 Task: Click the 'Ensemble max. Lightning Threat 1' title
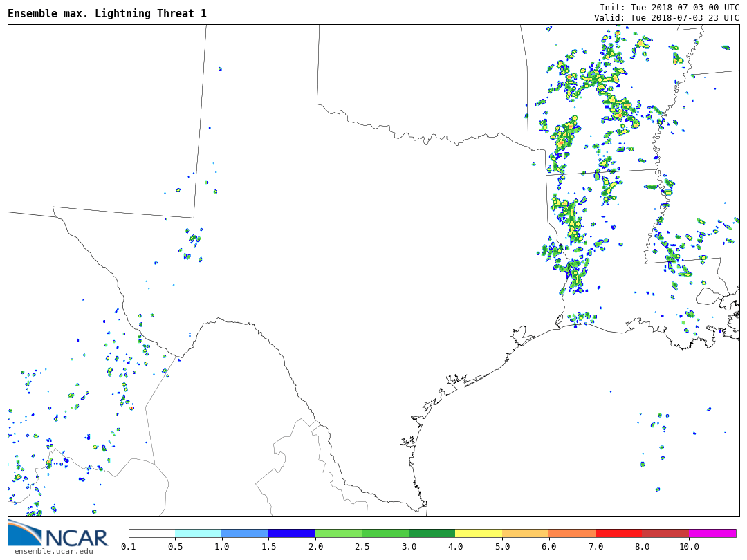pyautogui.click(x=107, y=14)
